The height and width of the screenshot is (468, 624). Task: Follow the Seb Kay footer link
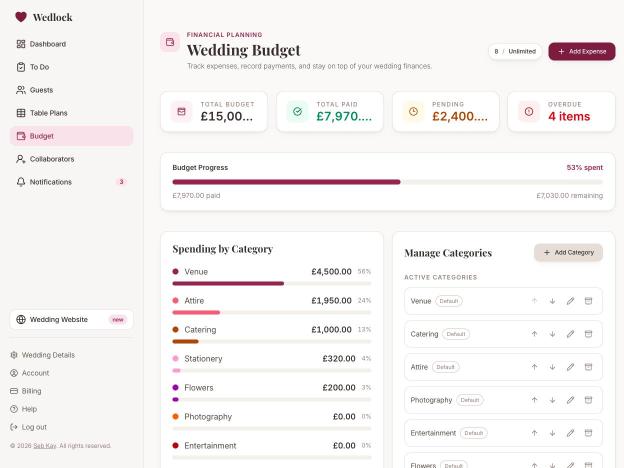pyautogui.click(x=45, y=446)
